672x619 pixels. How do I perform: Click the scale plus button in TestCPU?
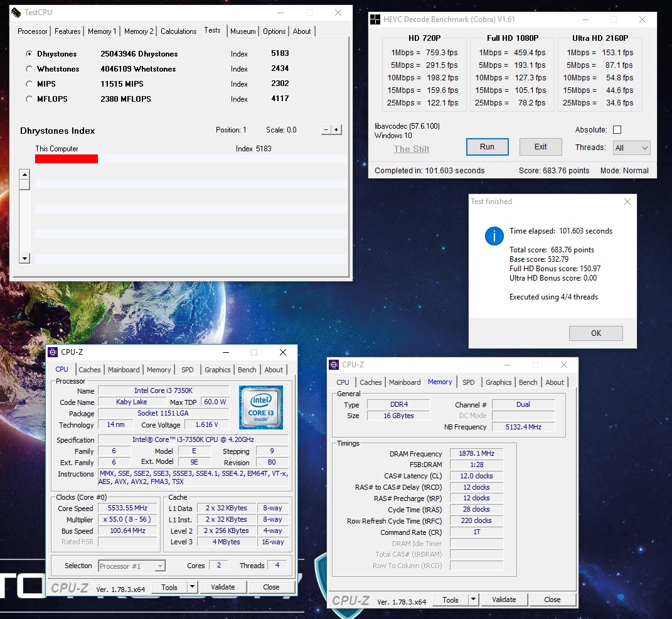(x=336, y=129)
